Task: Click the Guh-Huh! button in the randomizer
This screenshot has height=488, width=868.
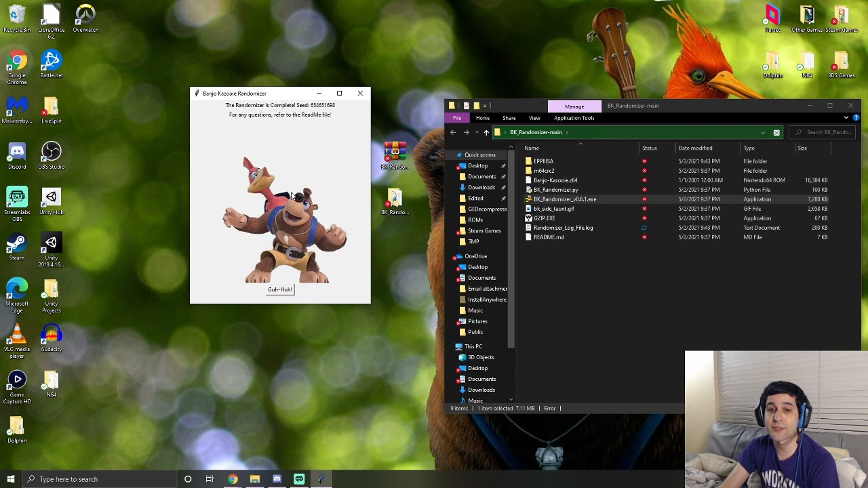Action: point(280,289)
